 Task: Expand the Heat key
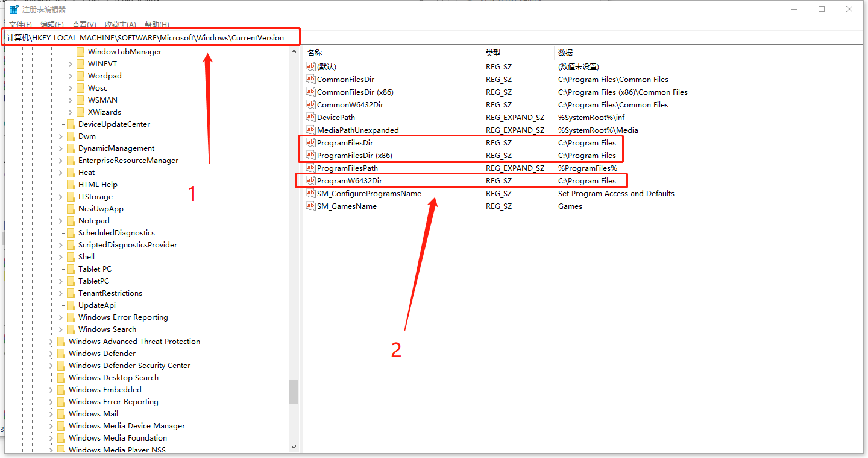(x=61, y=173)
